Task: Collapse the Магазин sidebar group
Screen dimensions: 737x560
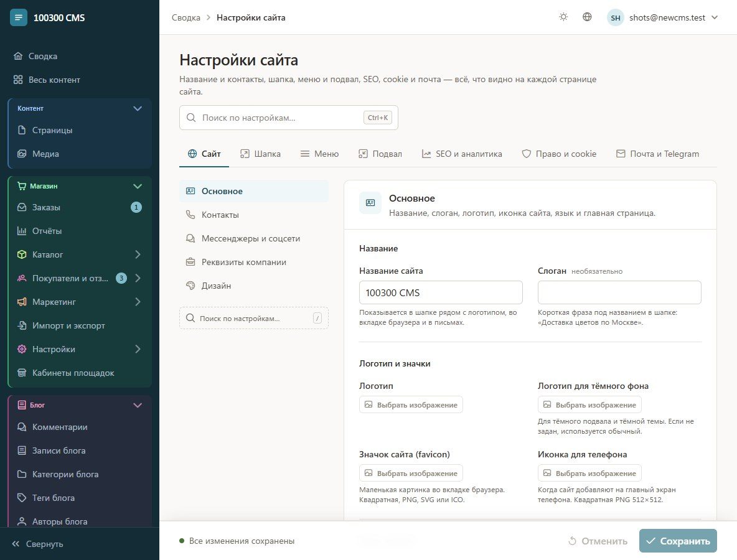Action: click(x=137, y=186)
